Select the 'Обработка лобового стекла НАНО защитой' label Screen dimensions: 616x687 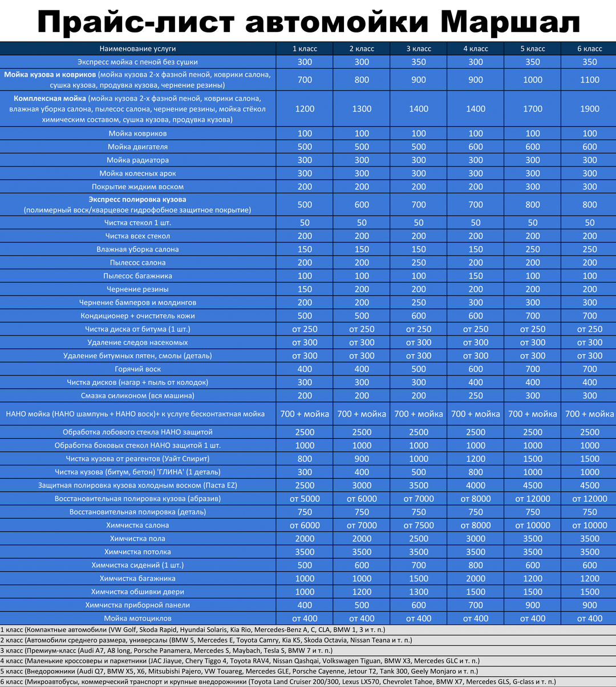pyautogui.click(x=137, y=432)
